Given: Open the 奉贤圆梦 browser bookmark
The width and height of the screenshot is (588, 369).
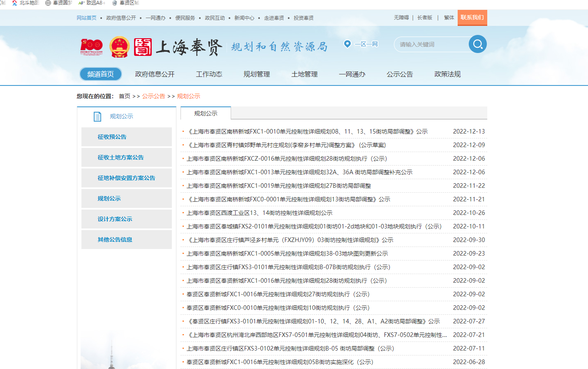Looking at the screenshot, I should pos(59,3).
